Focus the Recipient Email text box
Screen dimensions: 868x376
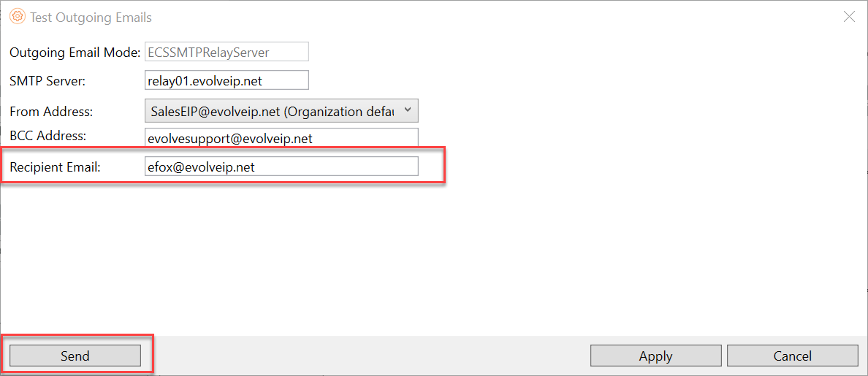pos(281,166)
